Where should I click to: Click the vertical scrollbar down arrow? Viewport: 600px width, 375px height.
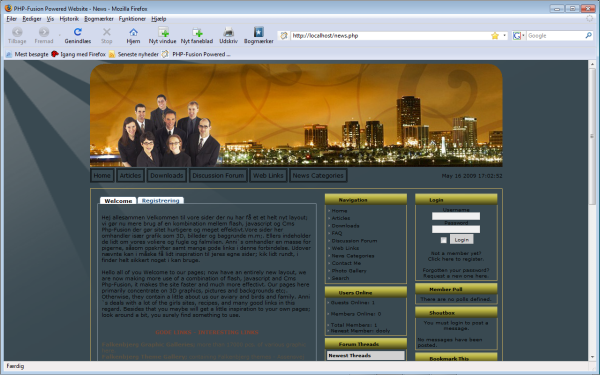click(592, 357)
